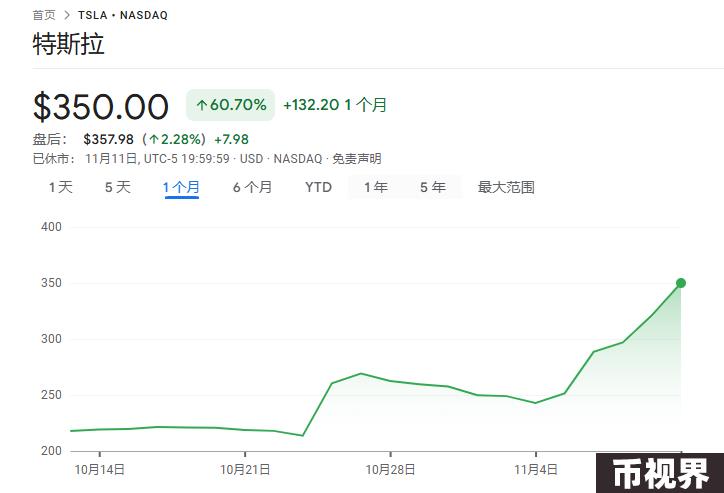Click the 200 y-axis label
The width and height of the screenshot is (724, 493).
(x=51, y=451)
